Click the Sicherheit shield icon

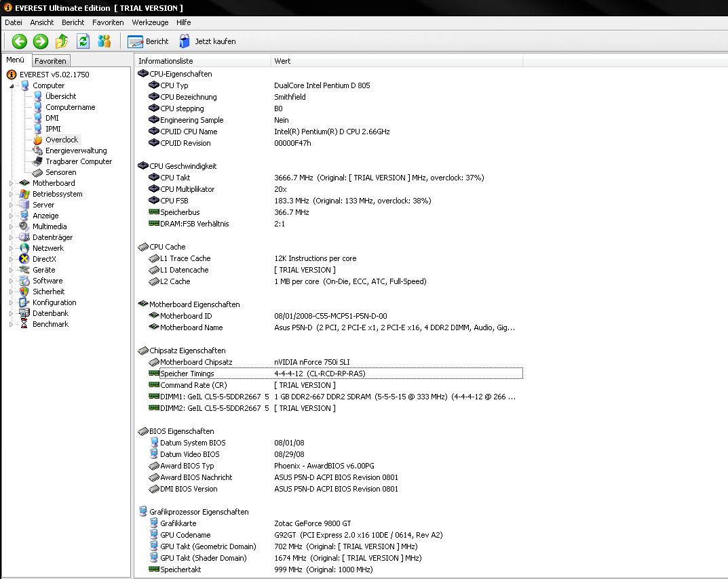[24, 292]
